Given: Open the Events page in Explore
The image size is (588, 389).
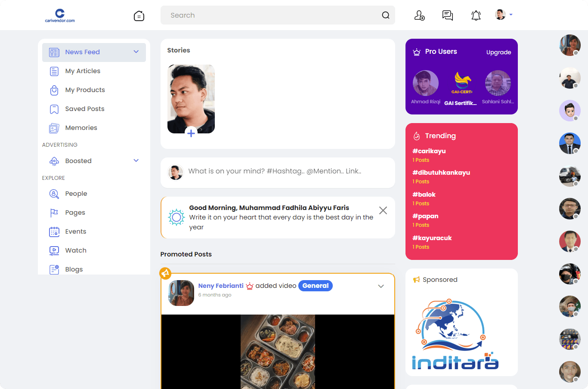Looking at the screenshot, I should pyautogui.click(x=75, y=232).
